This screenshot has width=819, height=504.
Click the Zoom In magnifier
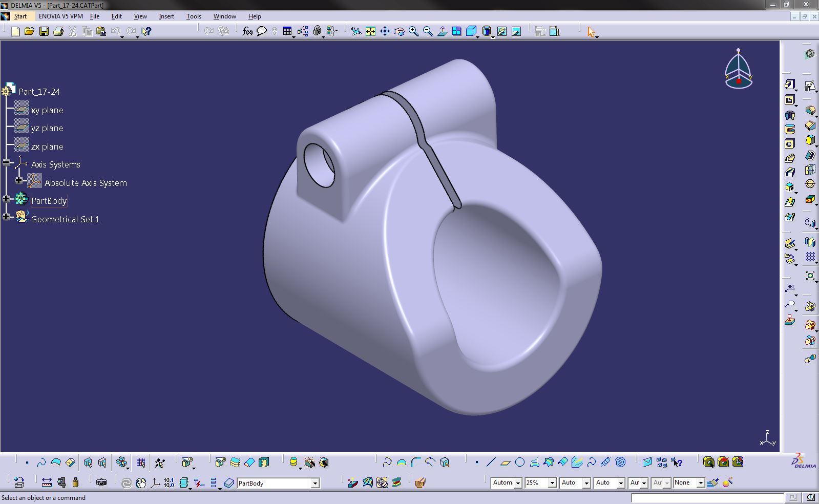tap(413, 32)
